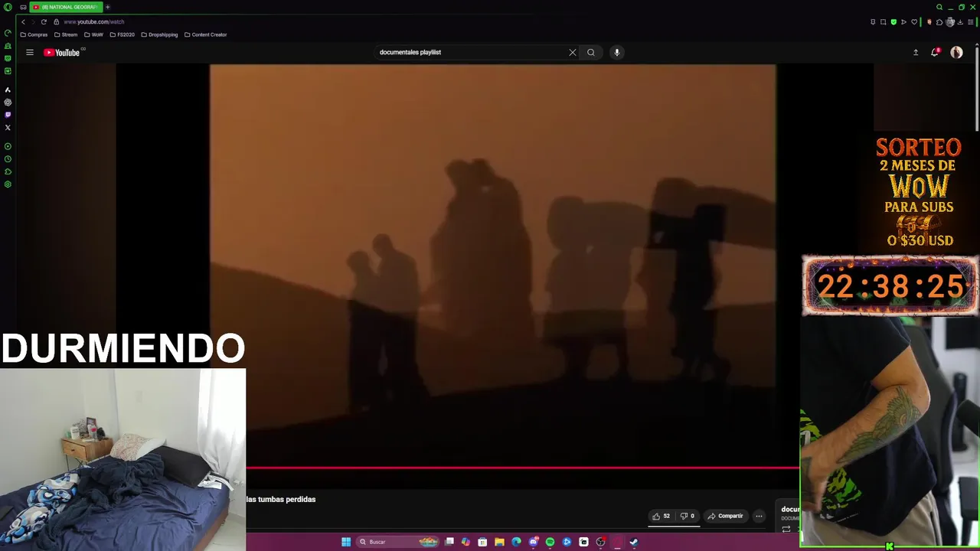Open Spotify from the taskbar

coord(550,542)
